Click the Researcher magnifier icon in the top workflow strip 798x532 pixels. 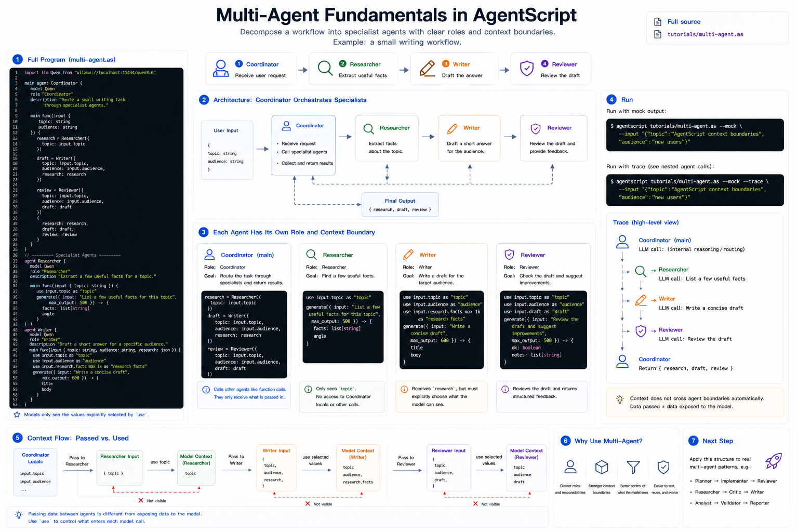[x=325, y=68]
